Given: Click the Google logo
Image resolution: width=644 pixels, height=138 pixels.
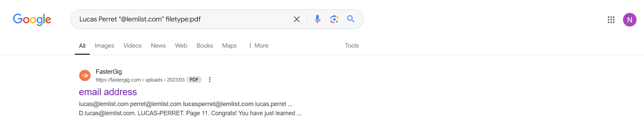Looking at the screenshot, I should click(x=32, y=20).
